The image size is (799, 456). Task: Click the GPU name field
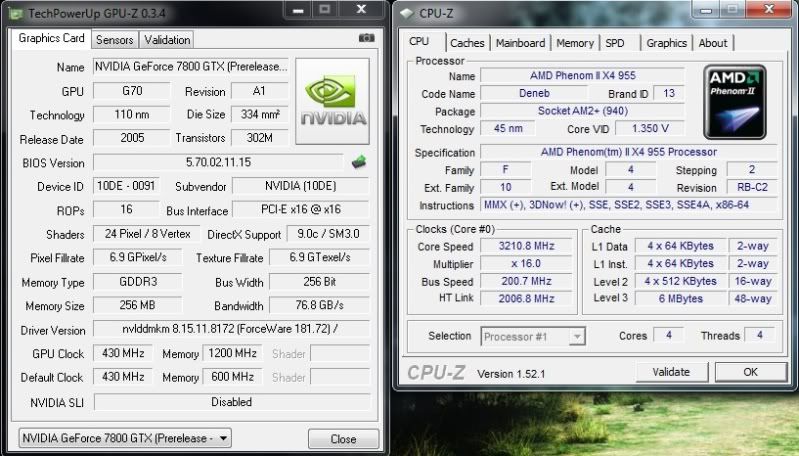191,67
